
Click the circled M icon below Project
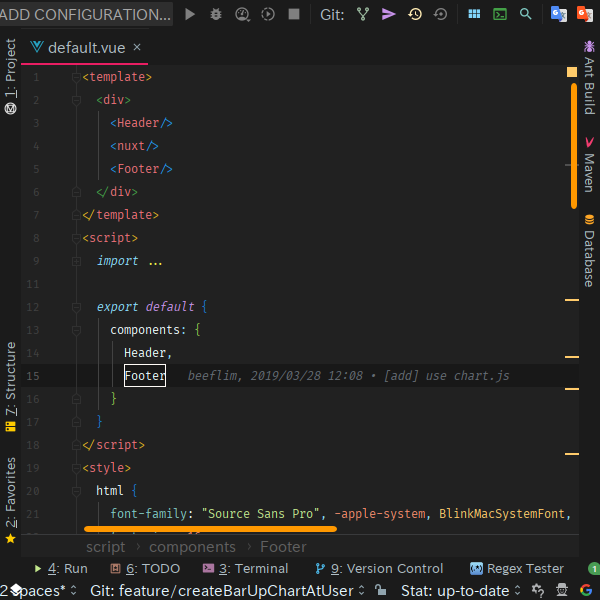[10, 109]
